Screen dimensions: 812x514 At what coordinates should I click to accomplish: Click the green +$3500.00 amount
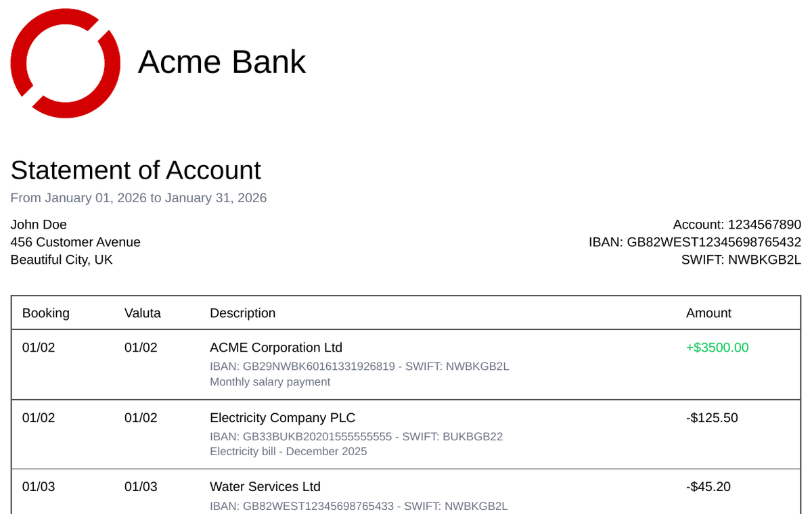pyautogui.click(x=717, y=348)
